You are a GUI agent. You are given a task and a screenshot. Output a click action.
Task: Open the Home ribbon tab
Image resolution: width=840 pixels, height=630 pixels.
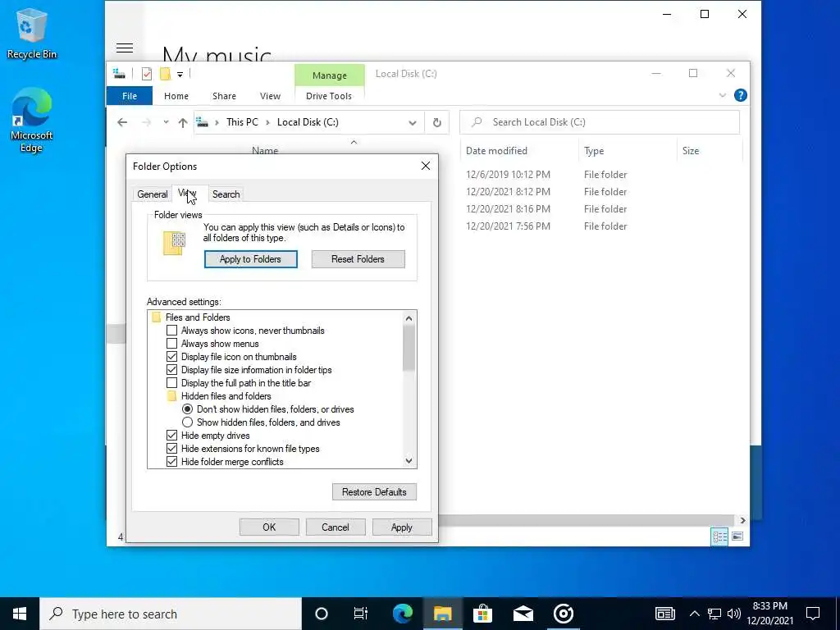[176, 96]
